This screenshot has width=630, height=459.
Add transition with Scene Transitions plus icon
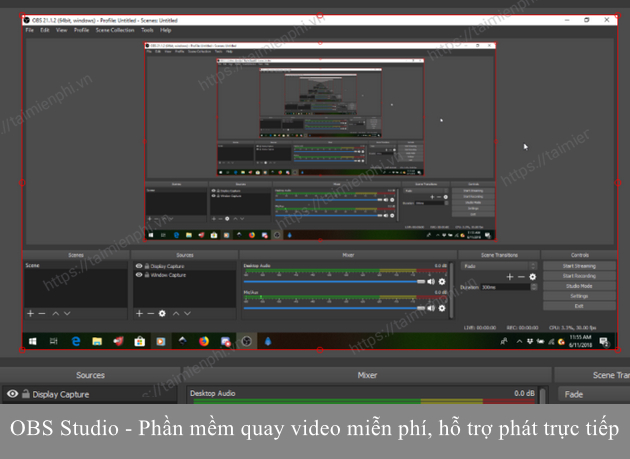pos(510,277)
